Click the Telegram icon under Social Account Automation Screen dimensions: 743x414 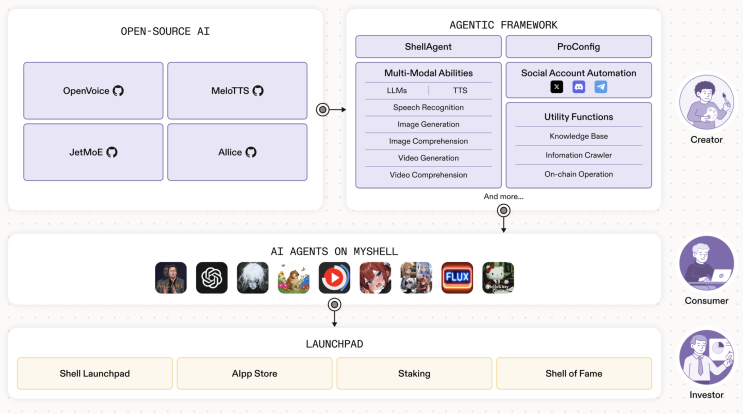pyautogui.click(x=601, y=87)
